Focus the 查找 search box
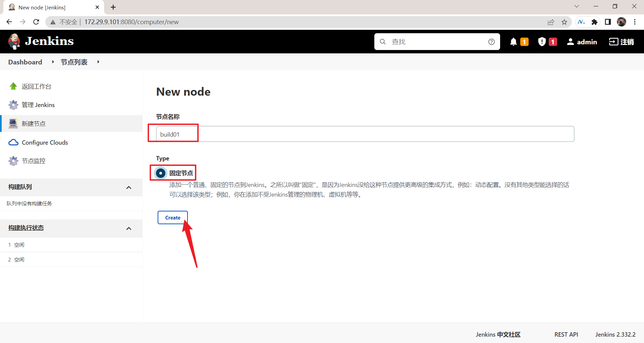644x343 pixels. 437,42
